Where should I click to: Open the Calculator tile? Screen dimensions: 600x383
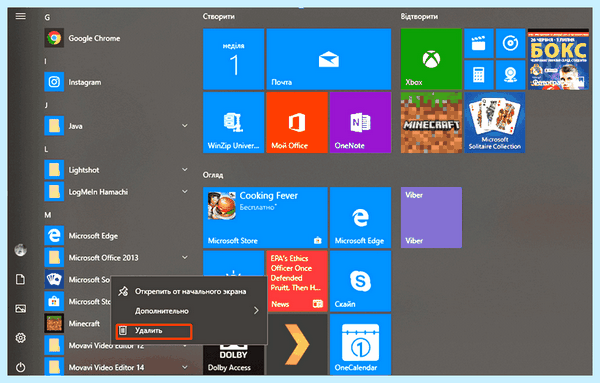click(x=479, y=75)
